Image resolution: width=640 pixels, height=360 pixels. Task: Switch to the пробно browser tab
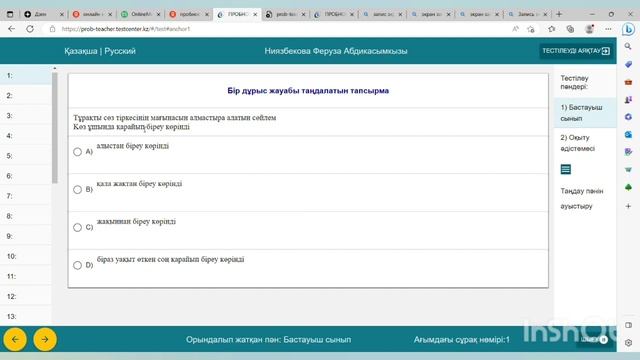189,14
